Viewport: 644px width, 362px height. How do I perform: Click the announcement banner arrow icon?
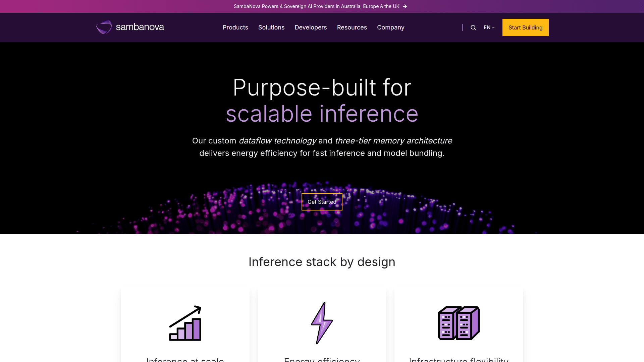point(405,6)
